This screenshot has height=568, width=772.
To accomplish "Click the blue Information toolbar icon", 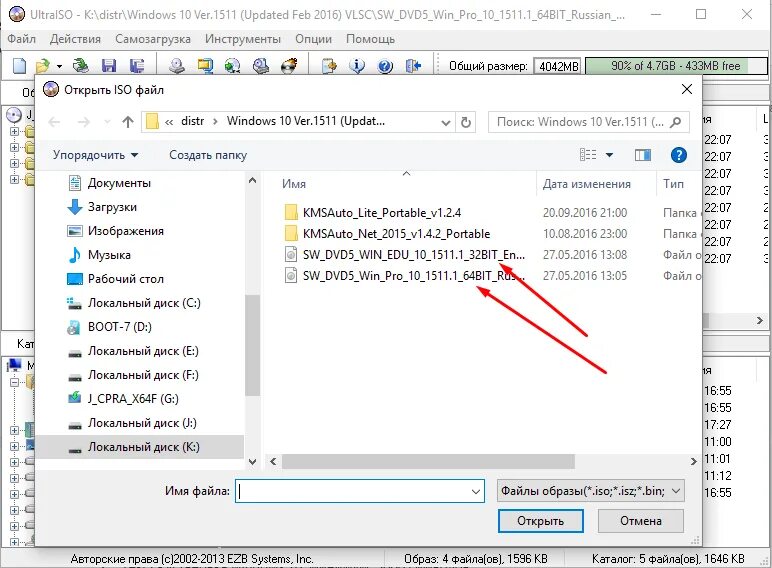I will coord(357,65).
